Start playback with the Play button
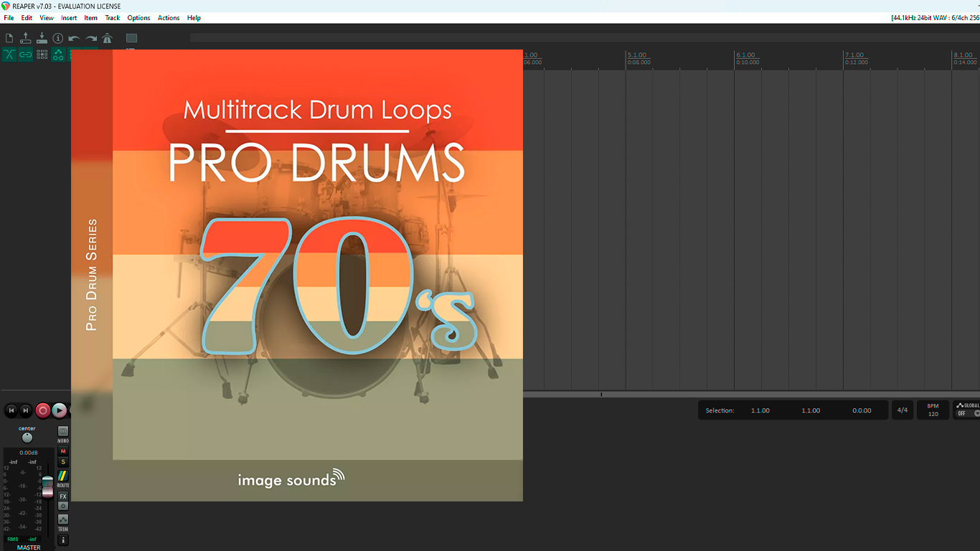Viewport: 980px width, 551px height. [x=60, y=410]
